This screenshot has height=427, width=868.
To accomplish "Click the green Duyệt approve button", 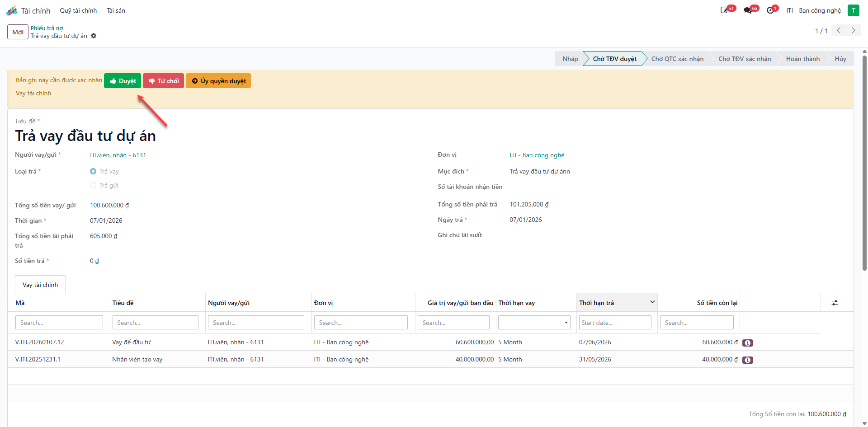I will click(x=123, y=81).
